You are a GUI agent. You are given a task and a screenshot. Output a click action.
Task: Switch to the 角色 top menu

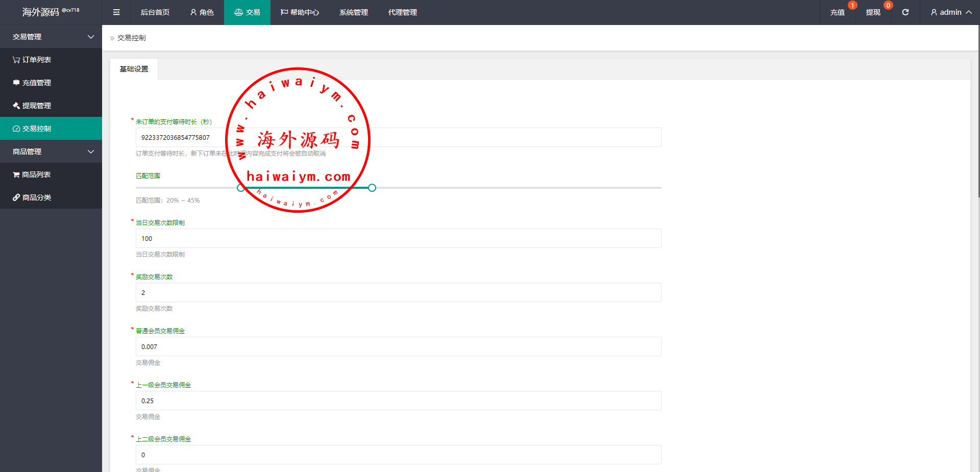click(x=202, y=12)
